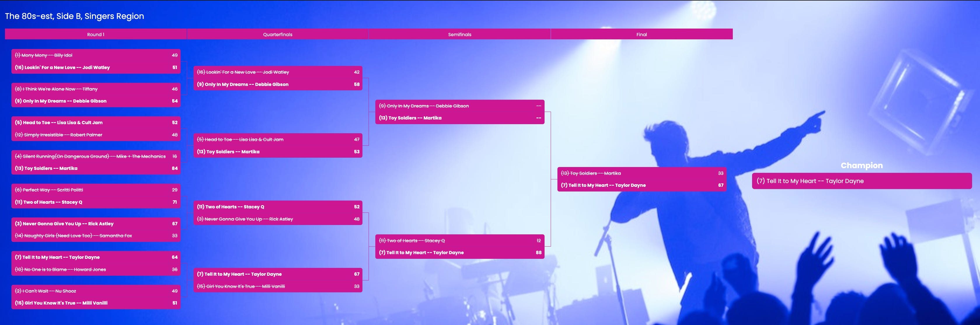Viewport: 980px width, 325px height.
Task: Click Round 1 entry '(15) Girl You Know It's True -- Milli Vanilli'
Action: coord(96,303)
